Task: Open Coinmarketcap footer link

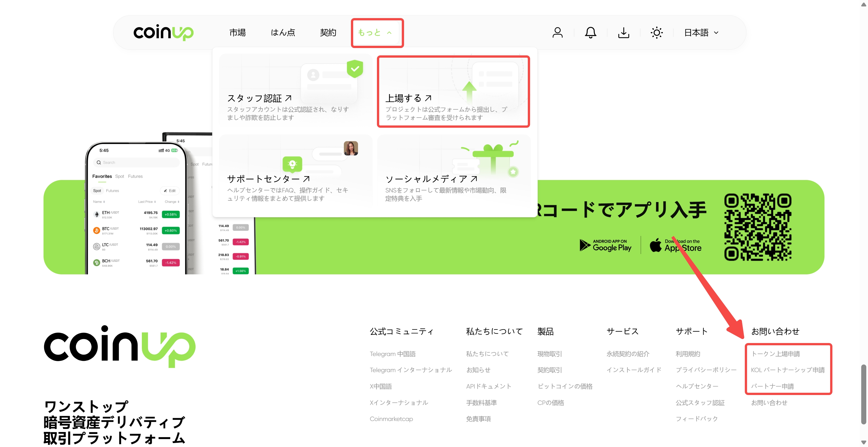Action: tap(391, 419)
